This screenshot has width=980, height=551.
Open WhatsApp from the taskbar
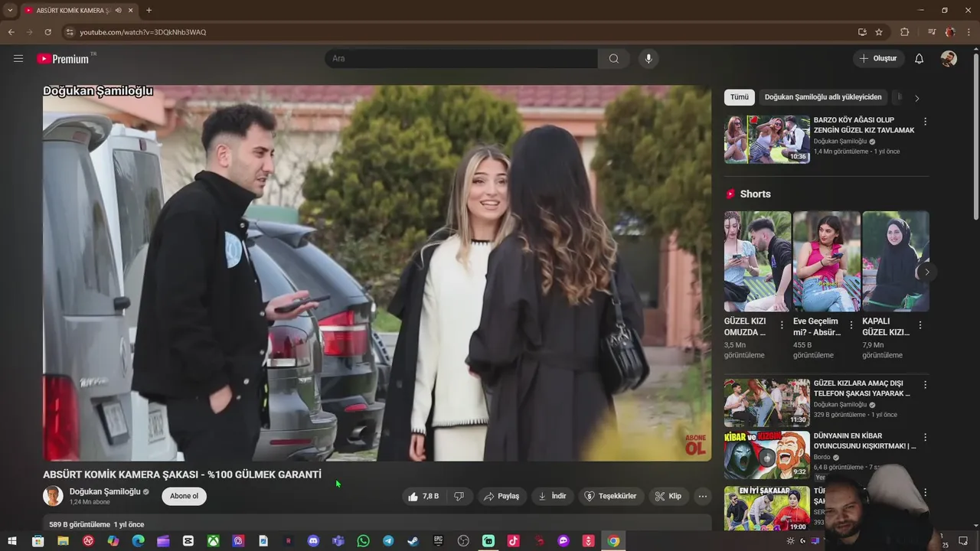tap(364, 541)
